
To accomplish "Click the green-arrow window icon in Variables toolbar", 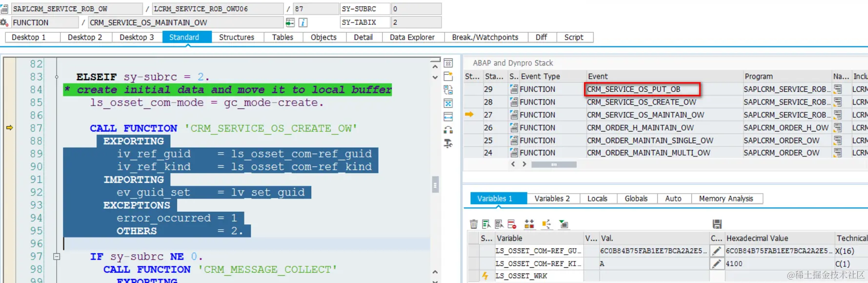I will [564, 224].
